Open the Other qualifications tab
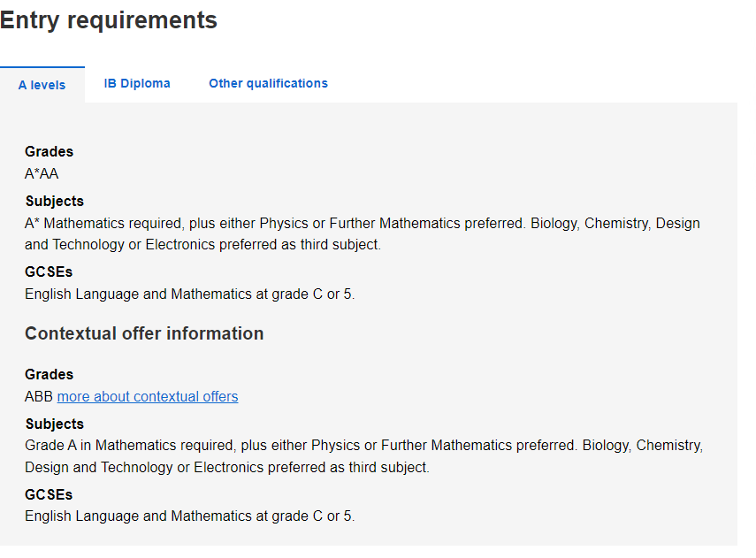This screenshot has width=756, height=558. click(268, 83)
